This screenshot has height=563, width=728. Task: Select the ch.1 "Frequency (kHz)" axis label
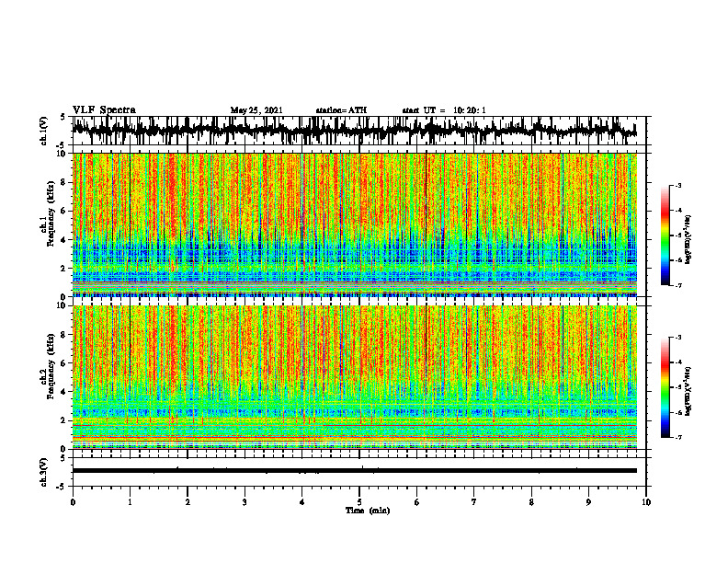pos(51,213)
